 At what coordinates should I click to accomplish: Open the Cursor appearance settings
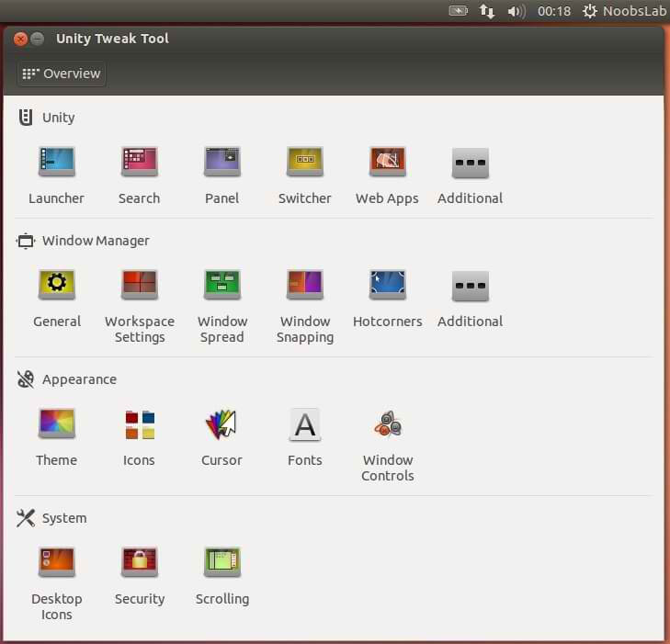click(221, 424)
